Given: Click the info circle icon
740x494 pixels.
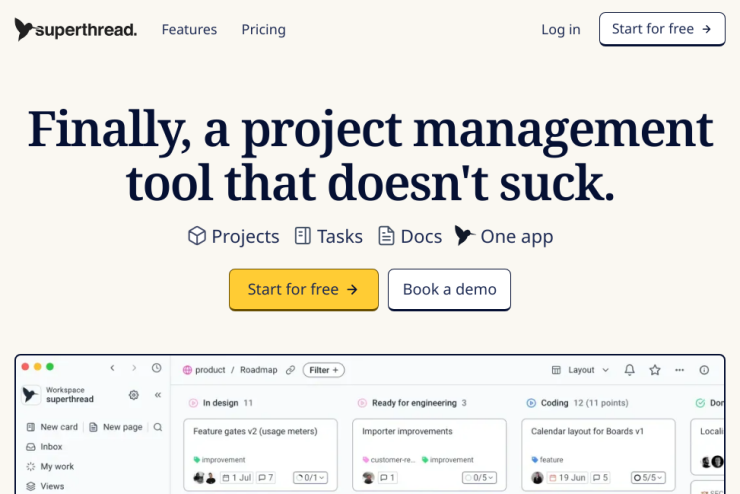Looking at the screenshot, I should 704,370.
